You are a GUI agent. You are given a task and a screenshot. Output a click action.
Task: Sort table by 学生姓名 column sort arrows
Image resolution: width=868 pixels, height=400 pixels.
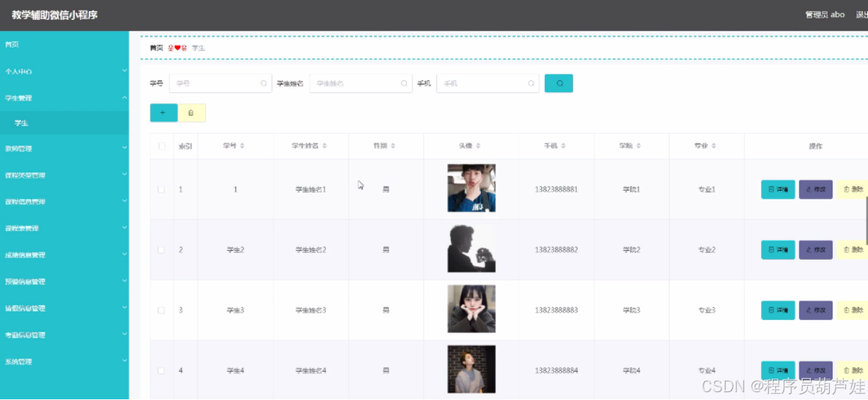tap(325, 146)
